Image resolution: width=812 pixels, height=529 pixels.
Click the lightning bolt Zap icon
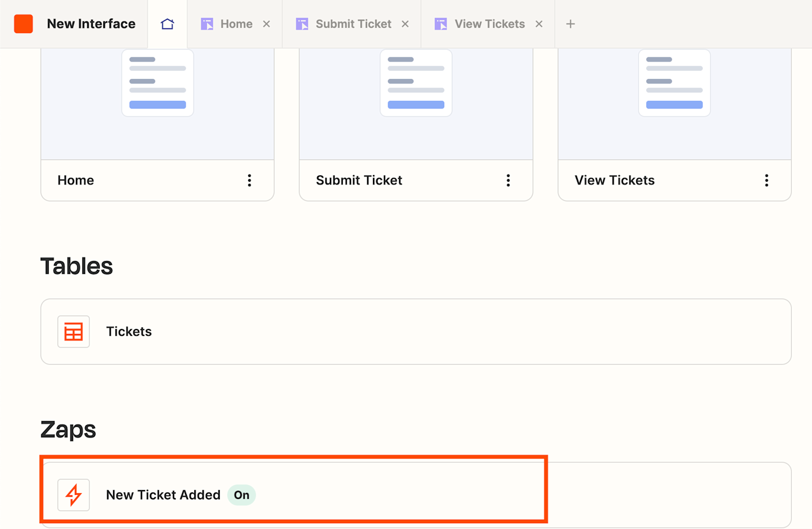point(74,495)
